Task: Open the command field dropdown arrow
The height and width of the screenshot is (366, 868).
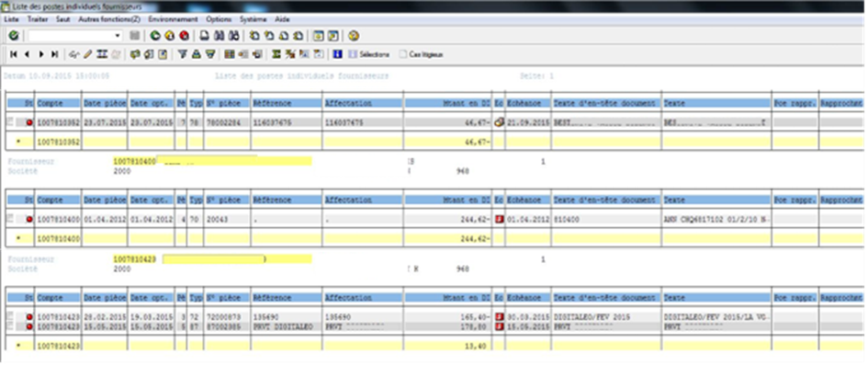Action: tap(118, 36)
